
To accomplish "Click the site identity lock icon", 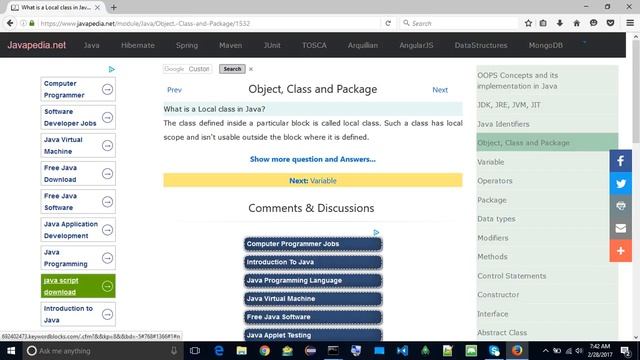I will 32,23.
